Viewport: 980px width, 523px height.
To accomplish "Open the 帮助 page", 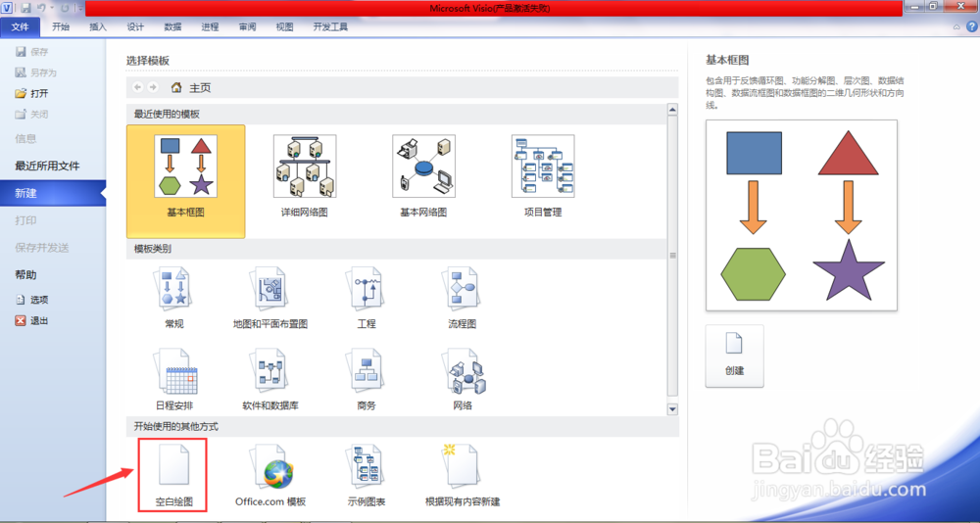I will tap(26, 275).
